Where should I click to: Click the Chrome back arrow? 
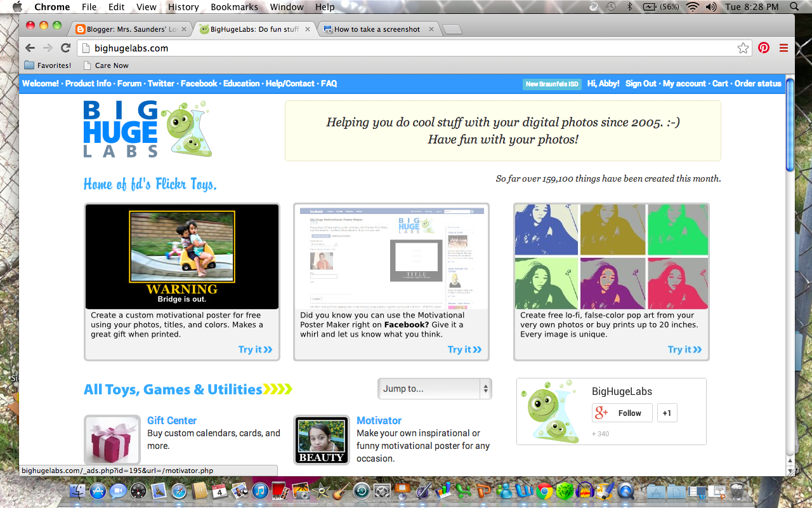click(29, 48)
